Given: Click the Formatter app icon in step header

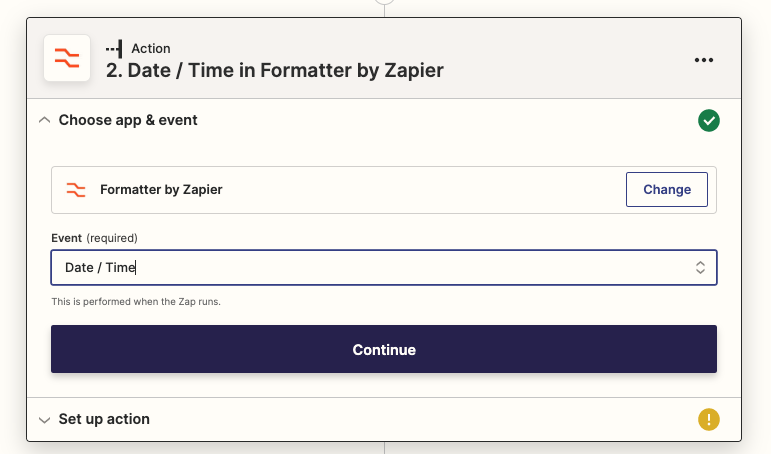Looking at the screenshot, I should tap(67, 59).
